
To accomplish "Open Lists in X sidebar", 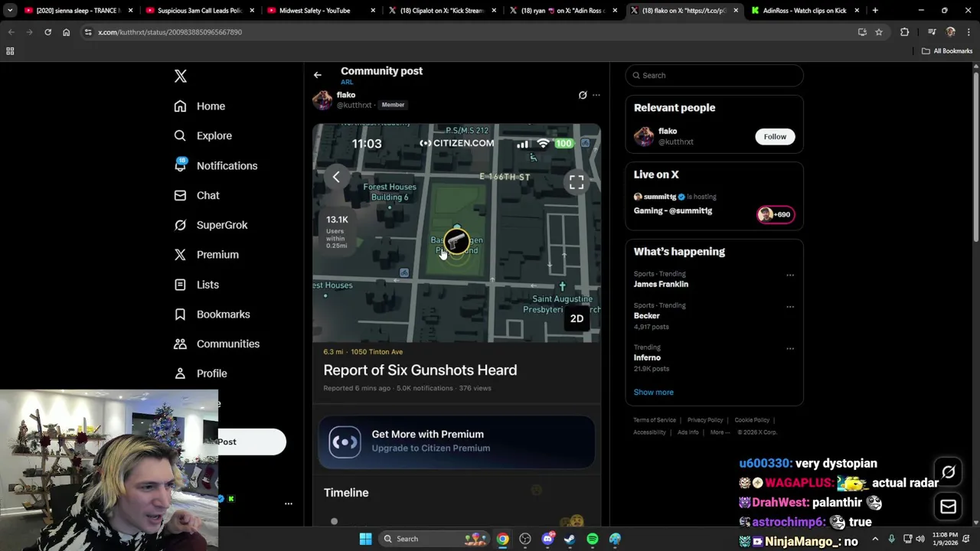I will (197, 285).
